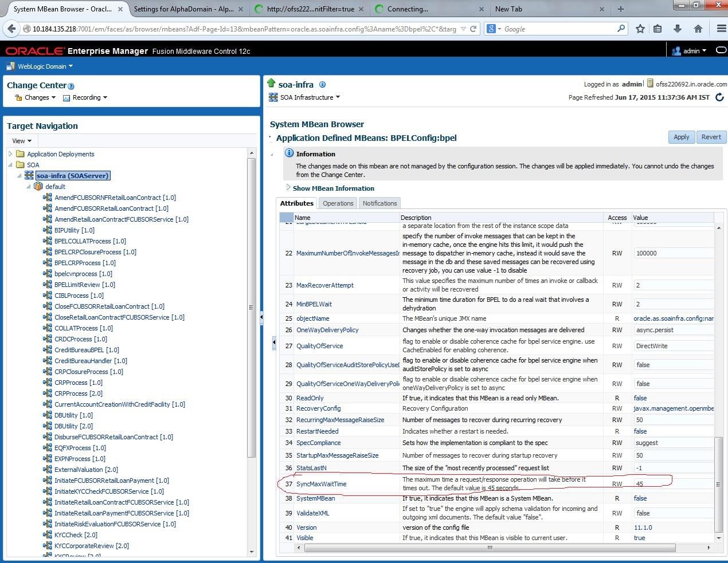Click the CIBLProcess composite icon
This screenshot has height=563, width=728.
pyautogui.click(x=48, y=296)
